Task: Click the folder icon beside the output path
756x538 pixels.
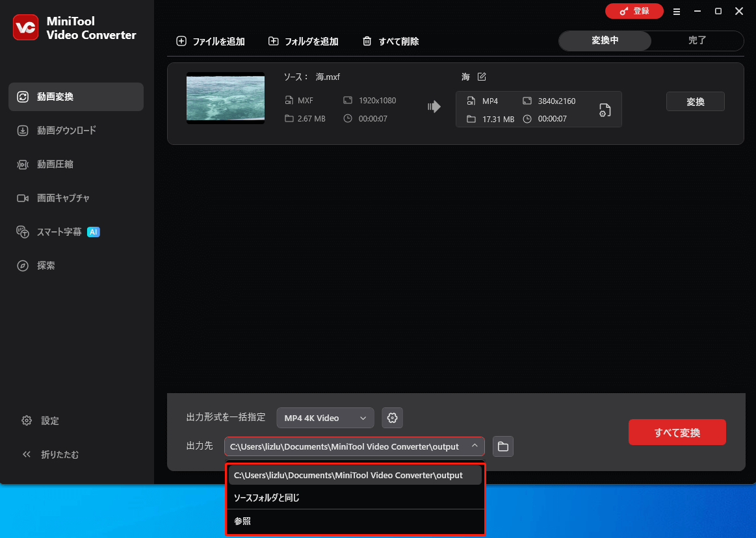Action: tap(503, 446)
